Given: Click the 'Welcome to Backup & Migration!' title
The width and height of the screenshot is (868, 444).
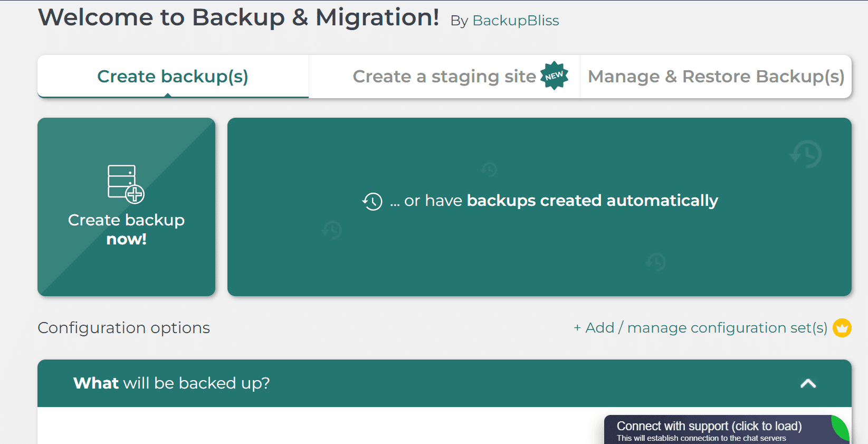Looking at the screenshot, I should [x=239, y=17].
